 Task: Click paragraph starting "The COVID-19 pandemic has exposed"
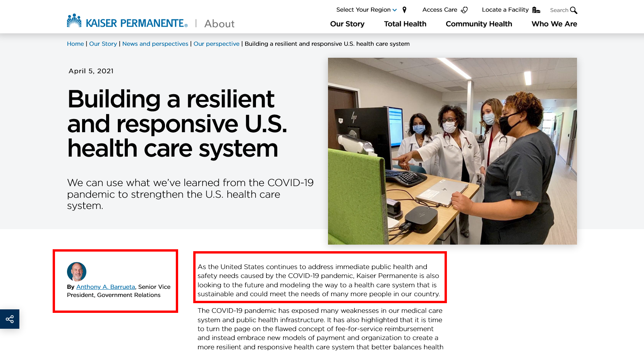[320, 329]
